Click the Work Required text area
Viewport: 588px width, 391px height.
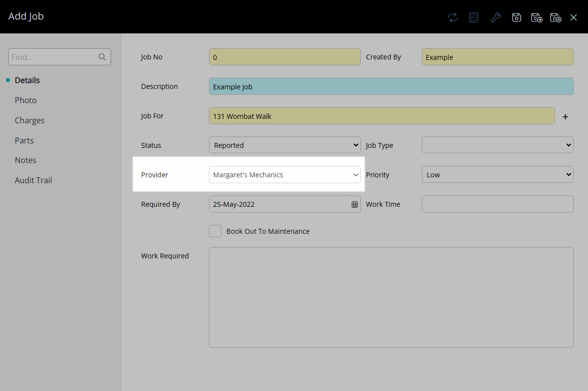pyautogui.click(x=391, y=297)
